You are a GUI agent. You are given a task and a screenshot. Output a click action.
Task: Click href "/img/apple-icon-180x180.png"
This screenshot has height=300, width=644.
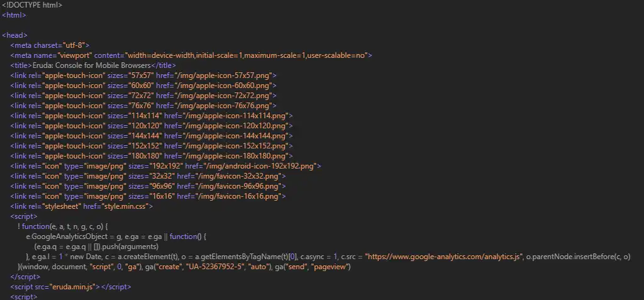point(235,156)
